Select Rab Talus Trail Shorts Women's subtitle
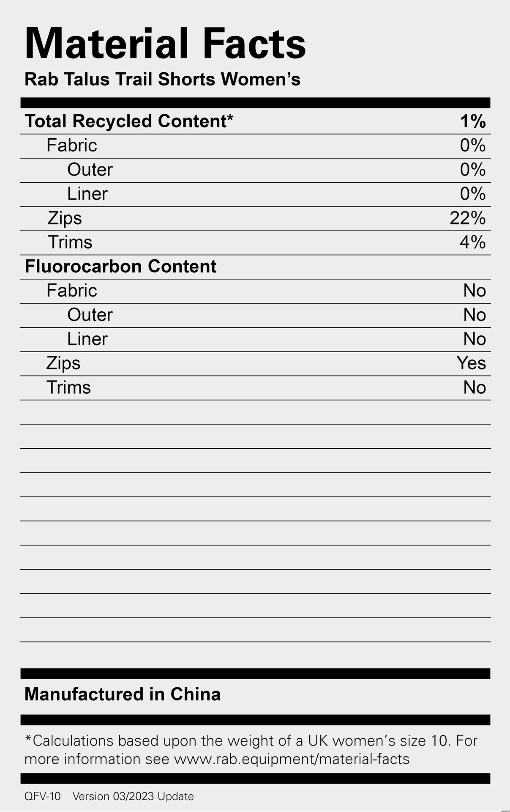Screen dimensions: 510x812 coord(163,80)
